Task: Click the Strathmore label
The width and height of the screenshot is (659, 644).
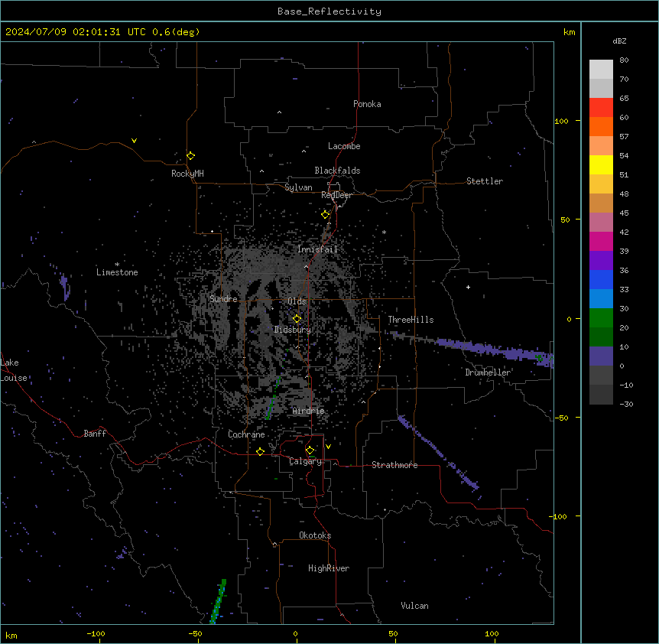Action: tap(394, 465)
